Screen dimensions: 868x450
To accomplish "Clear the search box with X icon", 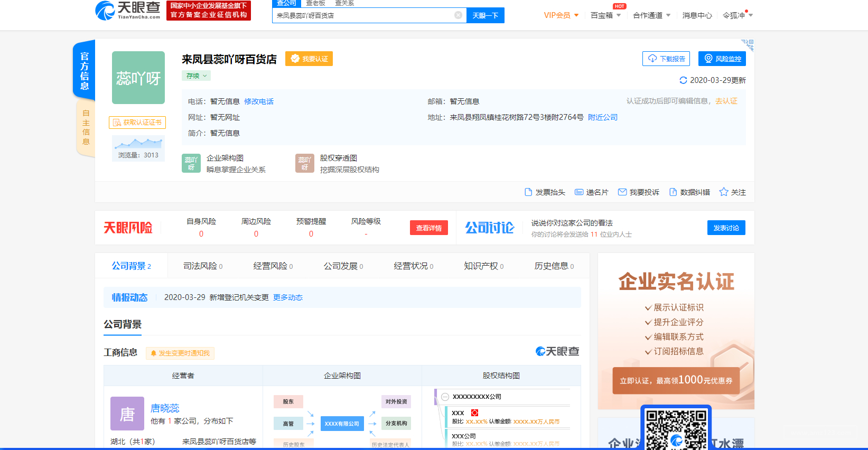I will 458,15.
